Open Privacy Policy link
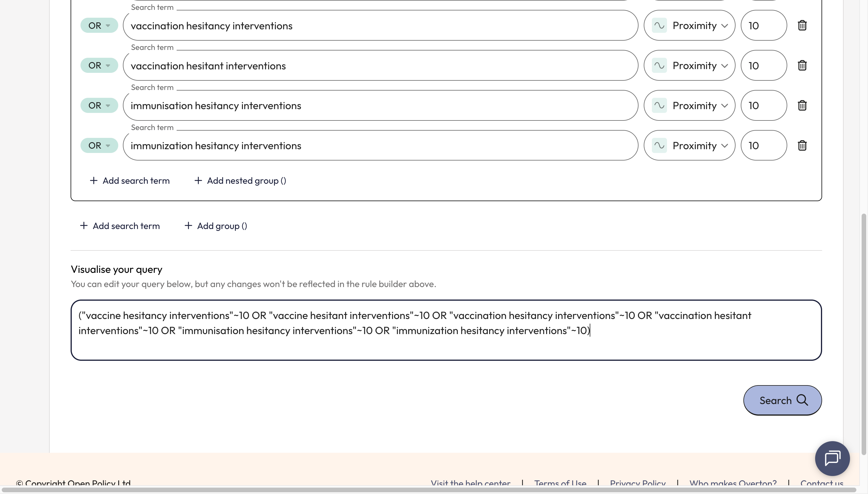The width and height of the screenshot is (868, 494). point(638,483)
